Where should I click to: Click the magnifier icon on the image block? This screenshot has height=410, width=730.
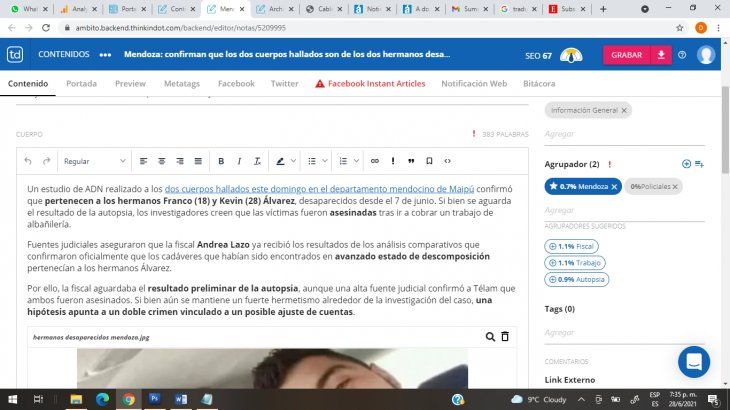(490, 337)
